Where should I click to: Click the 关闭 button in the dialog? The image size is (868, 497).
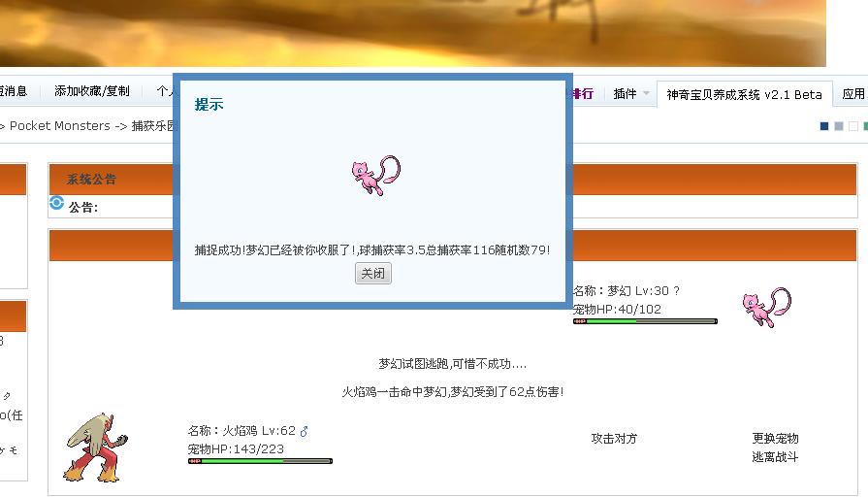(372, 273)
